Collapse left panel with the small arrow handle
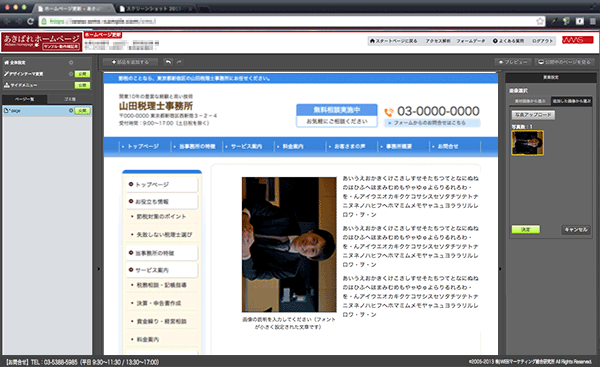Viewport: 600px width, 367px height. click(x=98, y=269)
